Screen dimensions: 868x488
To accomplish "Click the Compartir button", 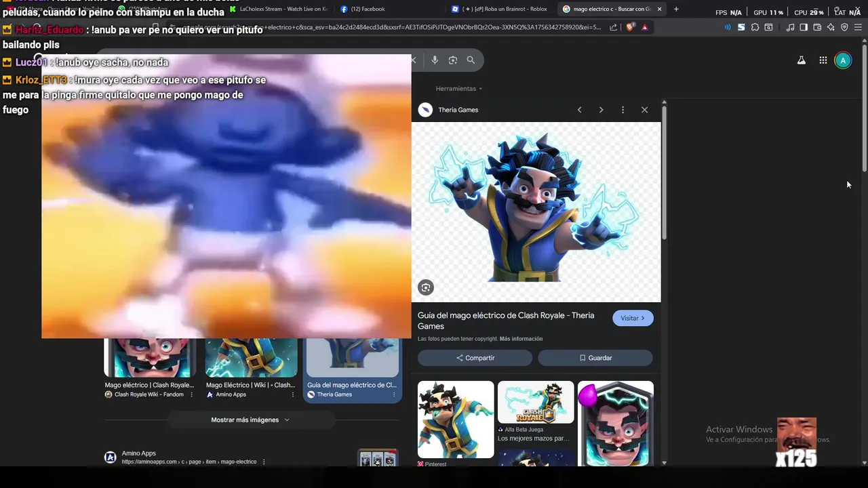I will (x=475, y=358).
